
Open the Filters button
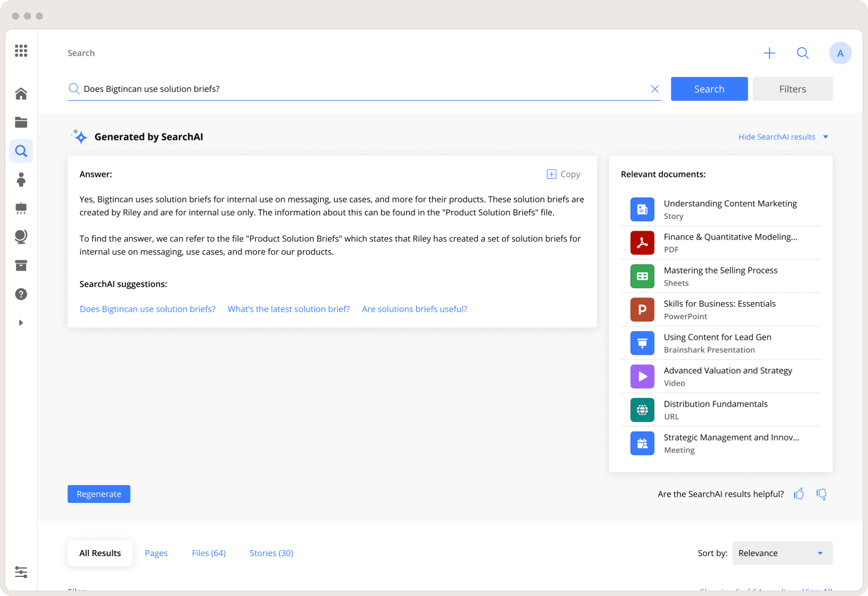[x=792, y=89]
